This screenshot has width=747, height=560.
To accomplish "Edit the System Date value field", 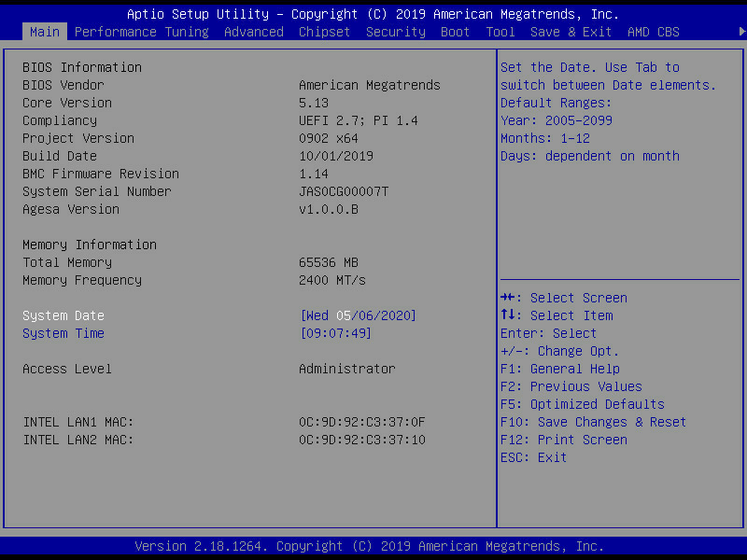I will tap(359, 315).
